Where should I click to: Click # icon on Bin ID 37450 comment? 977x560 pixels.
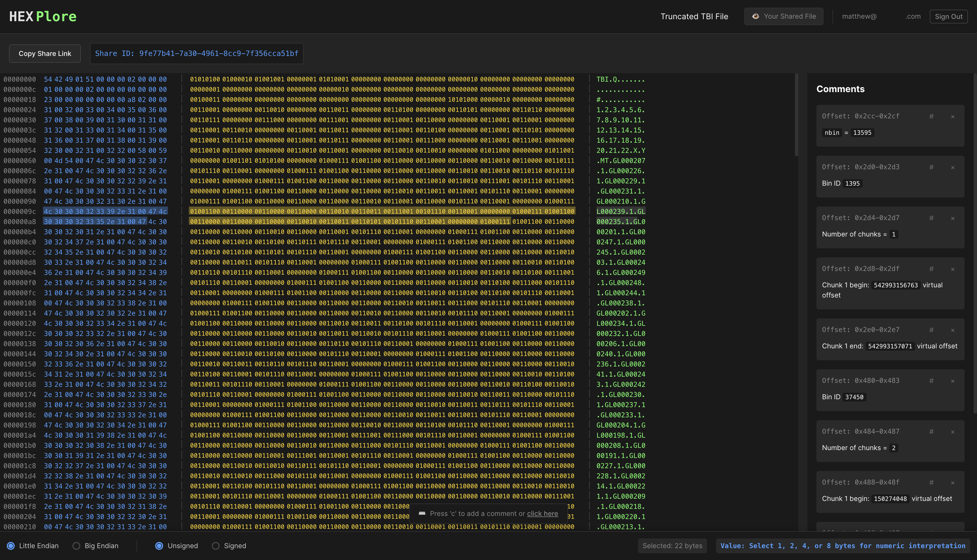(931, 380)
